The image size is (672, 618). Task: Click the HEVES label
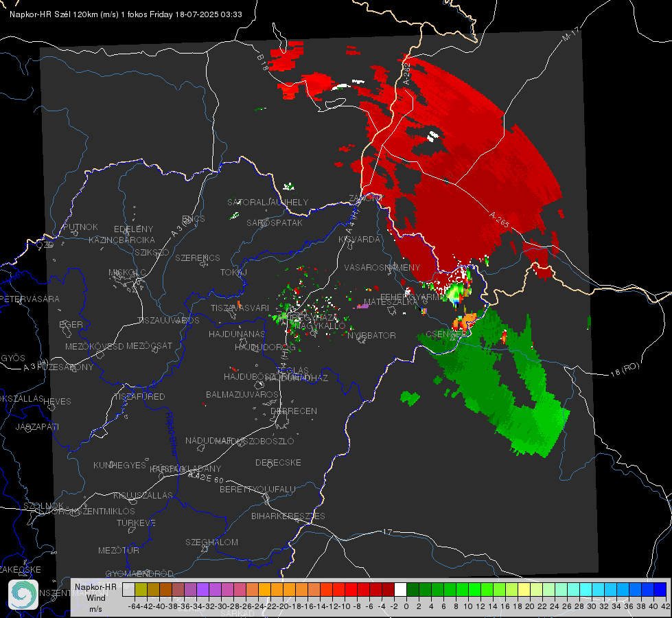tap(57, 402)
